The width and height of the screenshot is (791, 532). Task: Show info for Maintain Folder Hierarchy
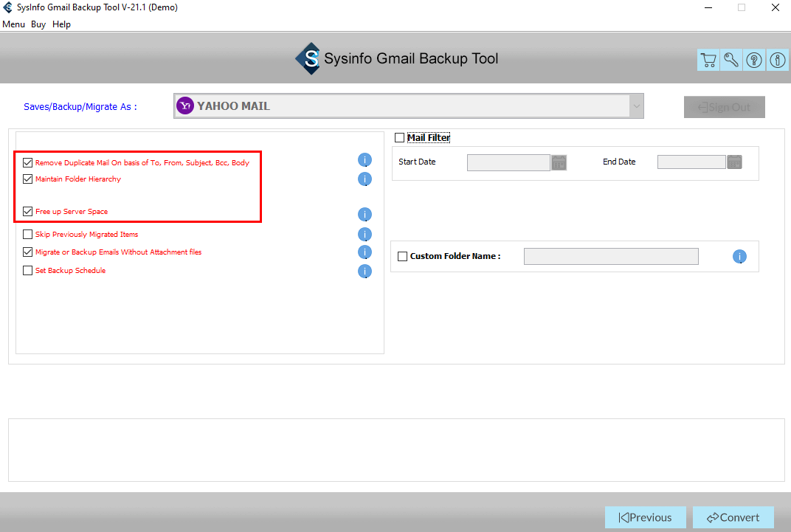[365, 179]
